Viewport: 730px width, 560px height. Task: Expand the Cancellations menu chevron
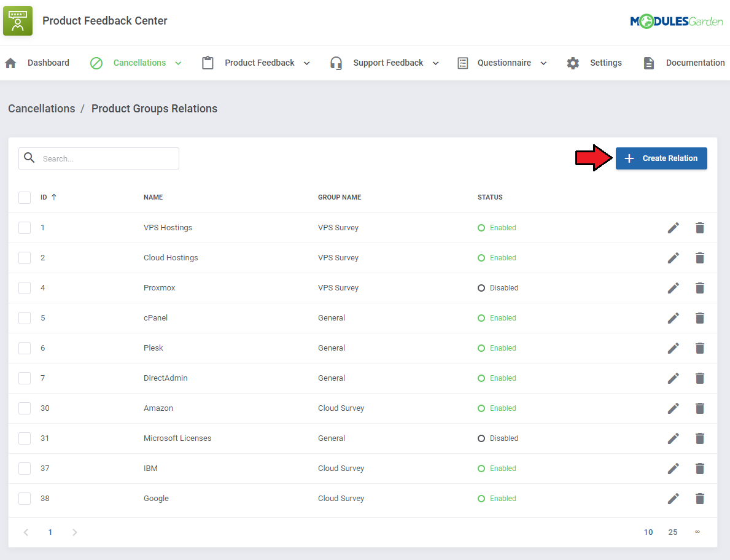178,63
